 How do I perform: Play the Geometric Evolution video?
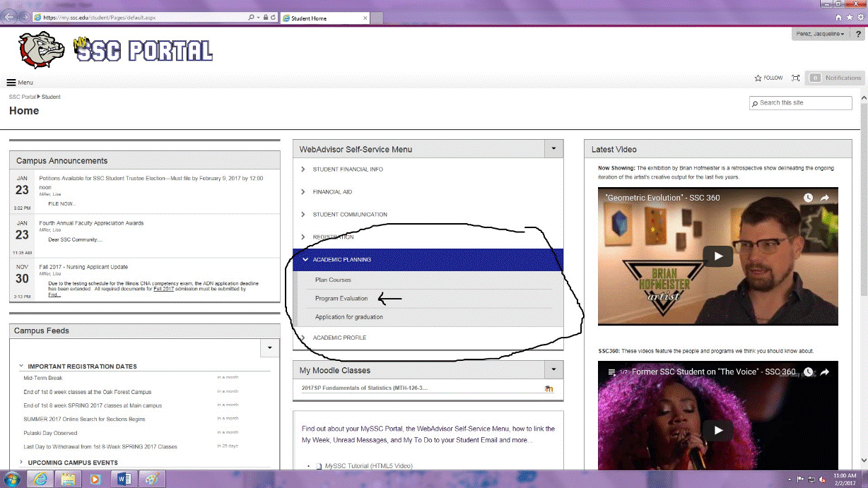tap(717, 256)
